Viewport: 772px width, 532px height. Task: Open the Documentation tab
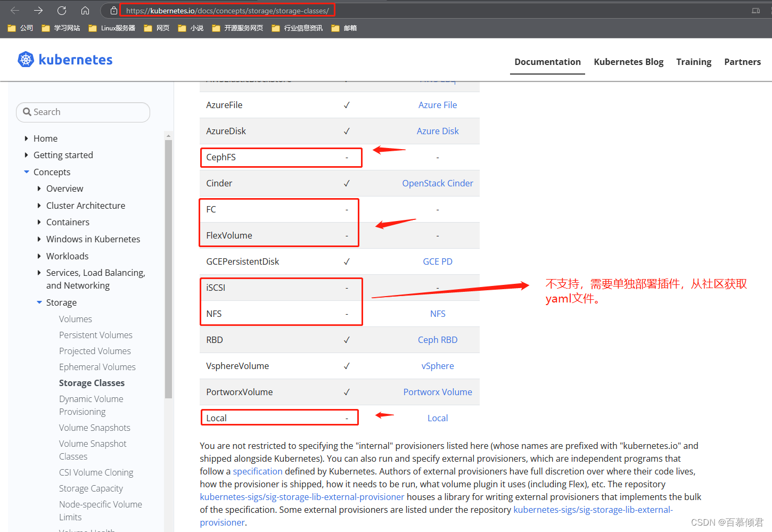pyautogui.click(x=547, y=62)
